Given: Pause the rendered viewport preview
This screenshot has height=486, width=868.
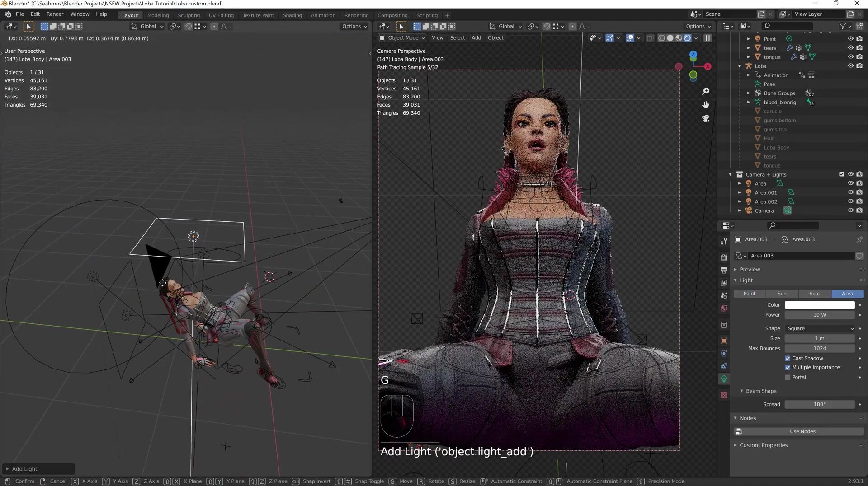Looking at the screenshot, I should (x=708, y=38).
